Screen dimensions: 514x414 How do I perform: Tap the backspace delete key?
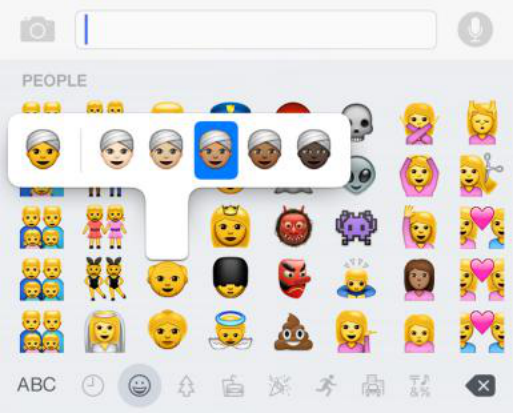pos(480,386)
